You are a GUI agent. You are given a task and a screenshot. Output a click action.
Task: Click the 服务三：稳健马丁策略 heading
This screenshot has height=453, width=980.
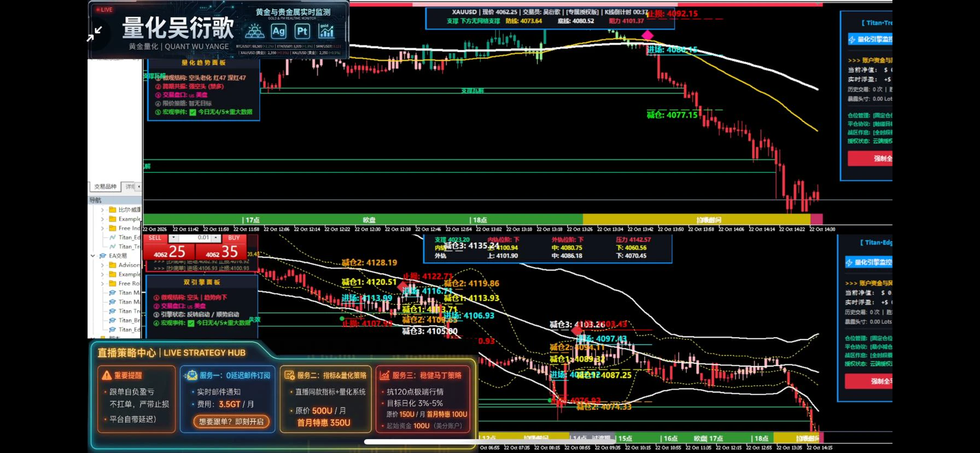[427, 375]
